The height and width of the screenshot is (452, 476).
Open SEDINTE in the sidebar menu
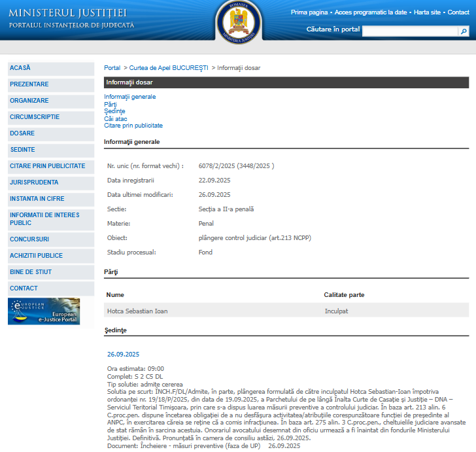pos(51,150)
